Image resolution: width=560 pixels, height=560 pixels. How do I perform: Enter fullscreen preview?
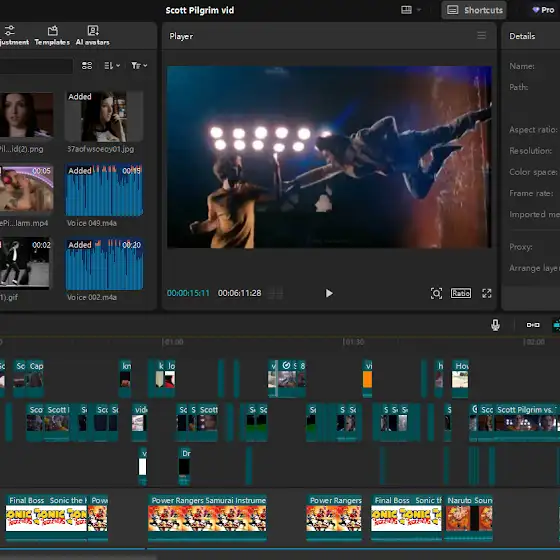[486, 293]
